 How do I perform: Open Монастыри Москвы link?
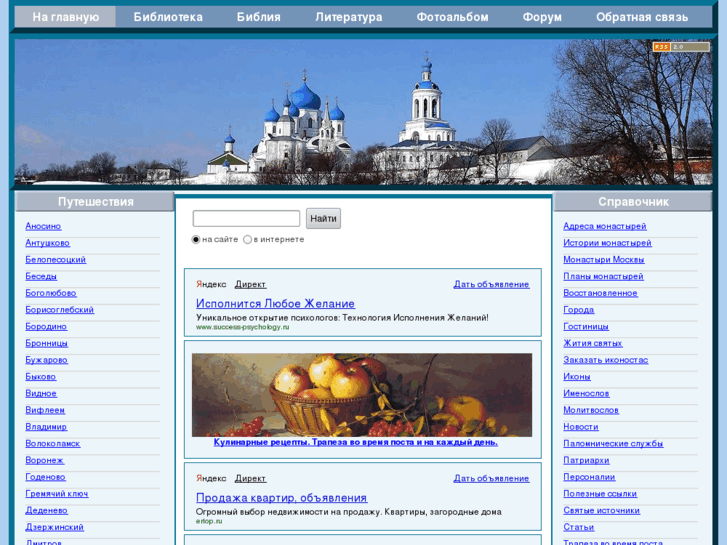click(x=604, y=259)
